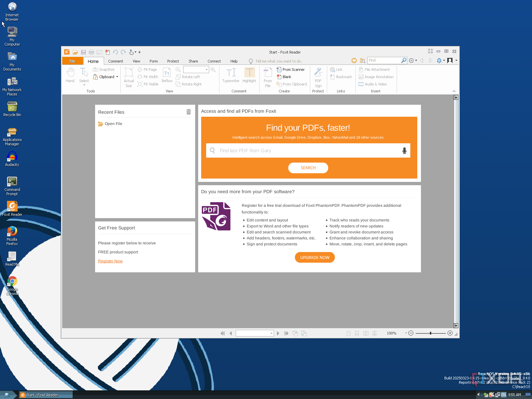Screen dimensions: 532x399
Task: Adjust the zoom slider in status bar
Action: click(x=431, y=333)
